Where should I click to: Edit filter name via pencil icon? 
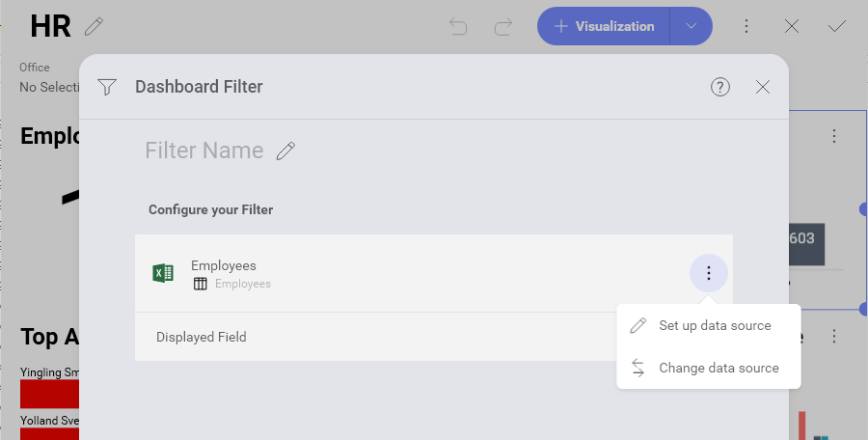[x=285, y=151]
